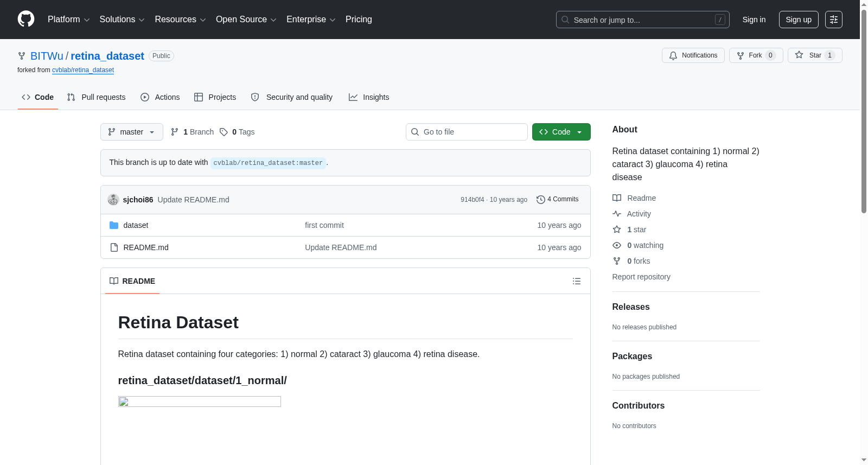Image resolution: width=868 pixels, height=465 pixels.
Task: Click the No releases published text
Action: (644, 327)
